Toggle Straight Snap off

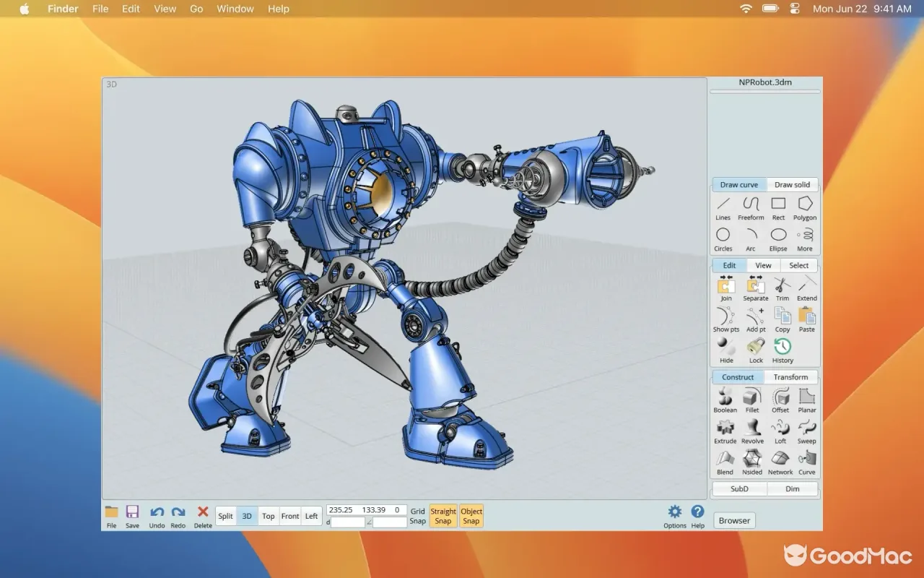443,516
